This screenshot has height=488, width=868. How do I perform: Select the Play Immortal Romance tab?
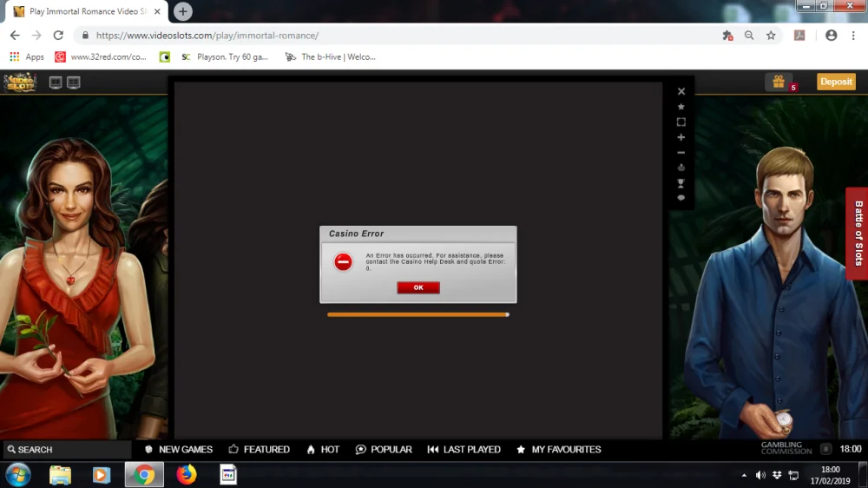pos(86,11)
